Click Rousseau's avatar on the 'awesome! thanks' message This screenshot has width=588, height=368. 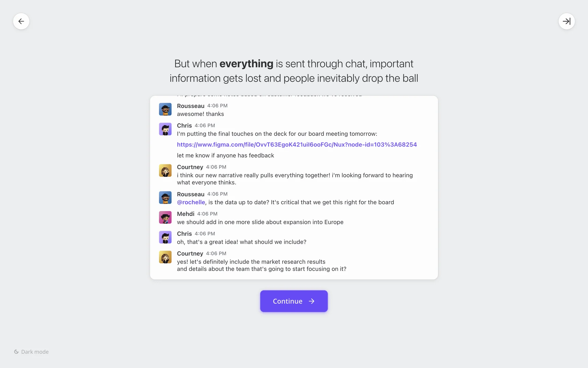[x=165, y=109]
